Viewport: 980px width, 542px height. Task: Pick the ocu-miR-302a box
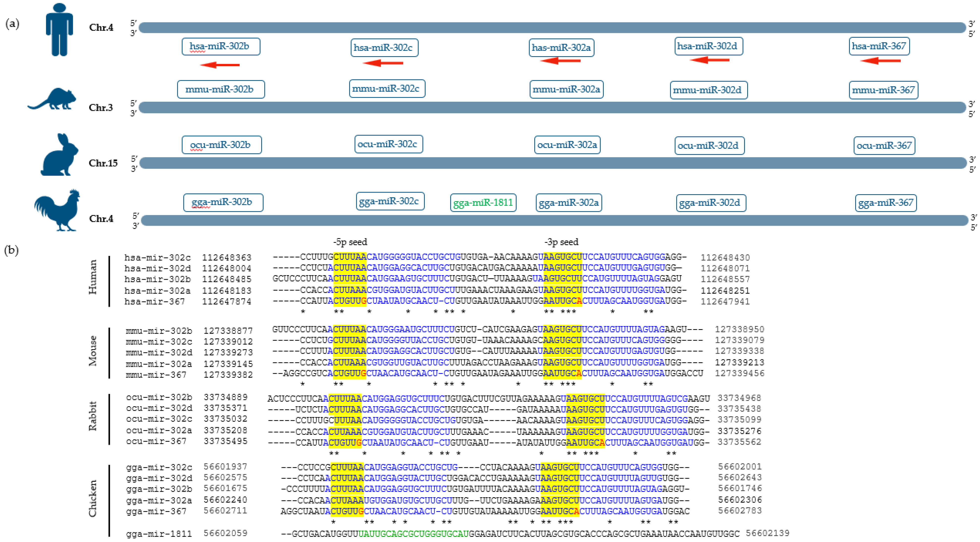pyautogui.click(x=567, y=145)
